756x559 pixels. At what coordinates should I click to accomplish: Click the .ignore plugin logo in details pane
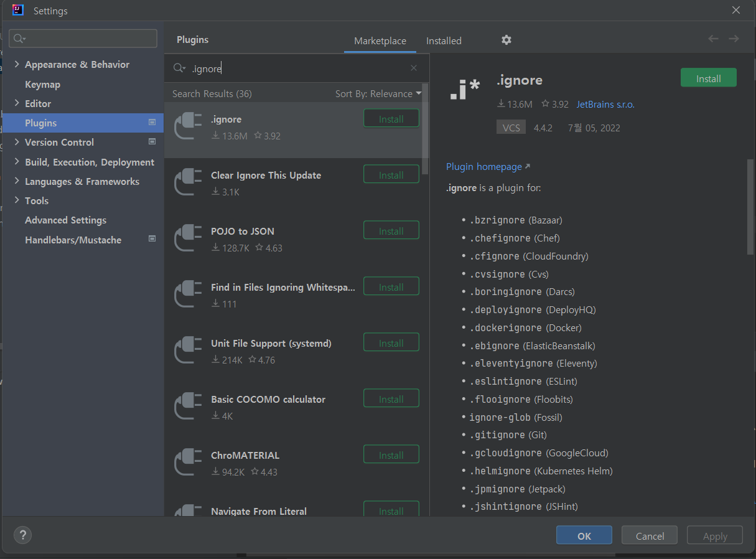(465, 90)
